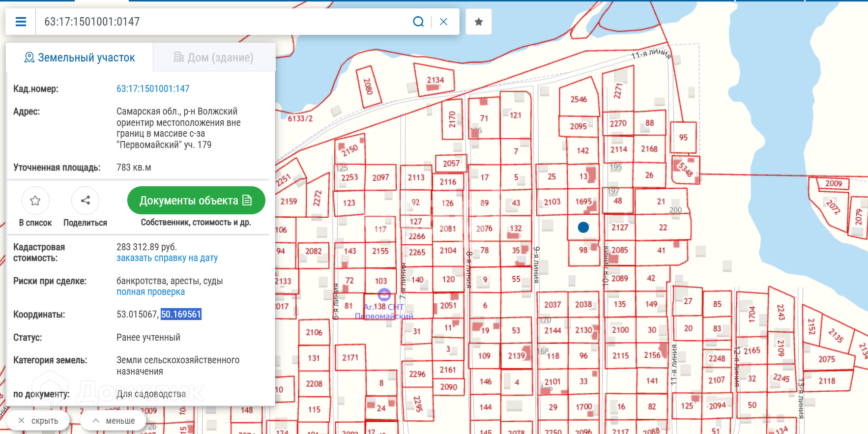Click the latitude value 53.015067
868x434 pixels.
pos(137,315)
